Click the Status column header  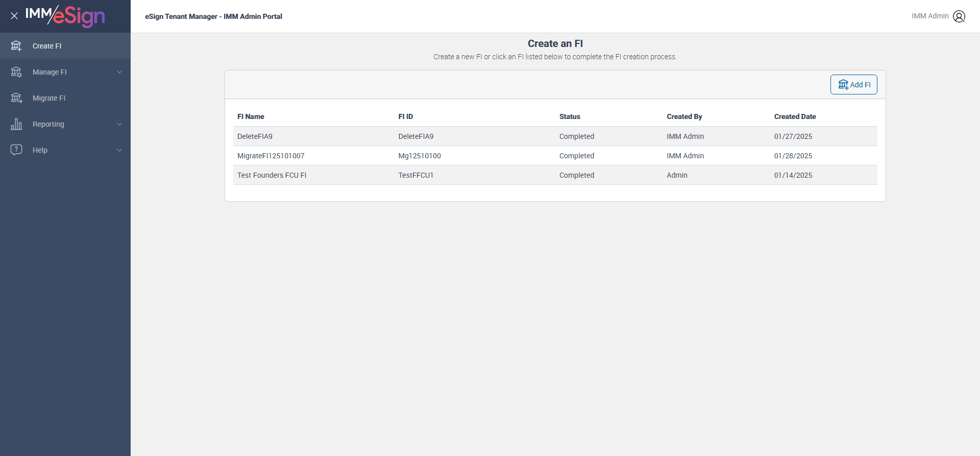tap(570, 116)
